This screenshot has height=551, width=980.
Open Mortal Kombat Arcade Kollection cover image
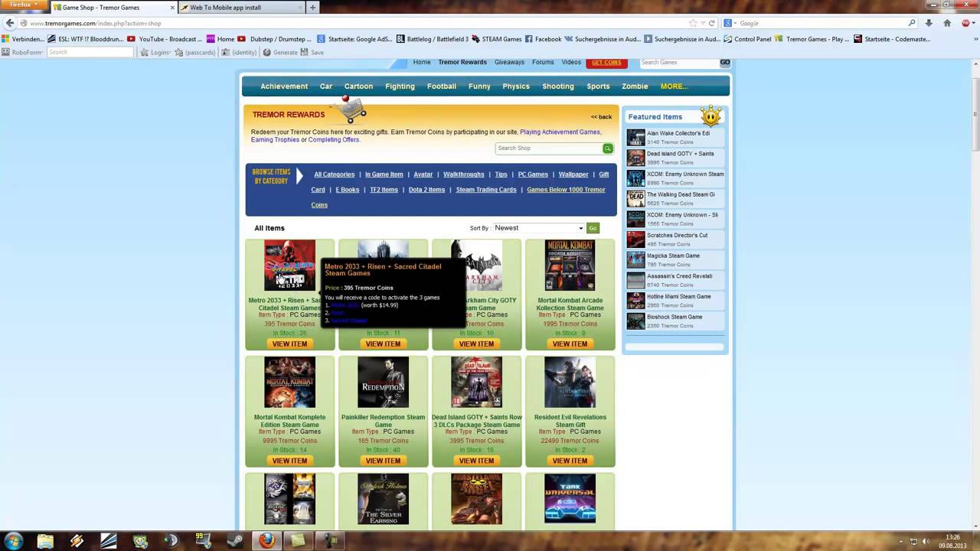(570, 266)
